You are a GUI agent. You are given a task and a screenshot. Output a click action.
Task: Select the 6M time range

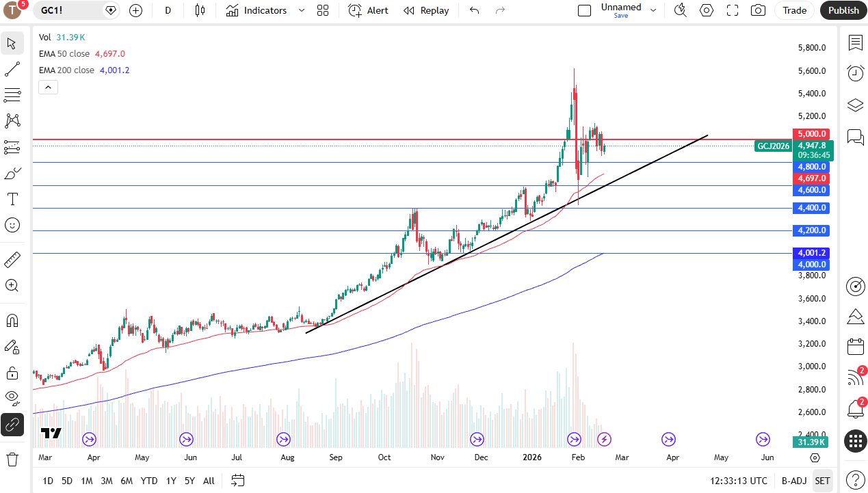click(127, 481)
